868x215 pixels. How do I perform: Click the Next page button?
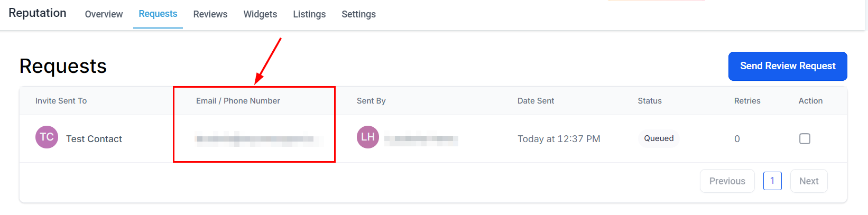coord(809,181)
